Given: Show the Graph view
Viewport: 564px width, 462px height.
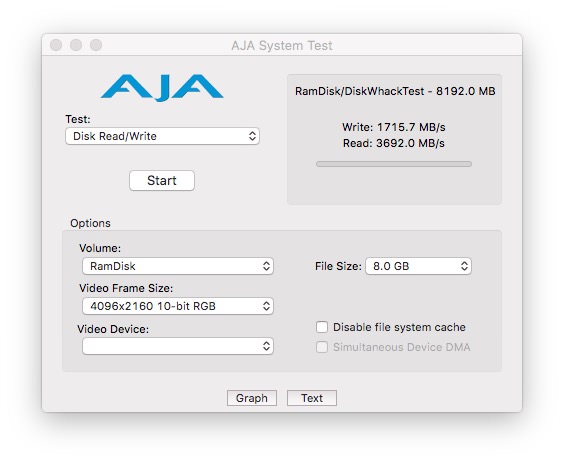Looking at the screenshot, I should click(x=252, y=398).
